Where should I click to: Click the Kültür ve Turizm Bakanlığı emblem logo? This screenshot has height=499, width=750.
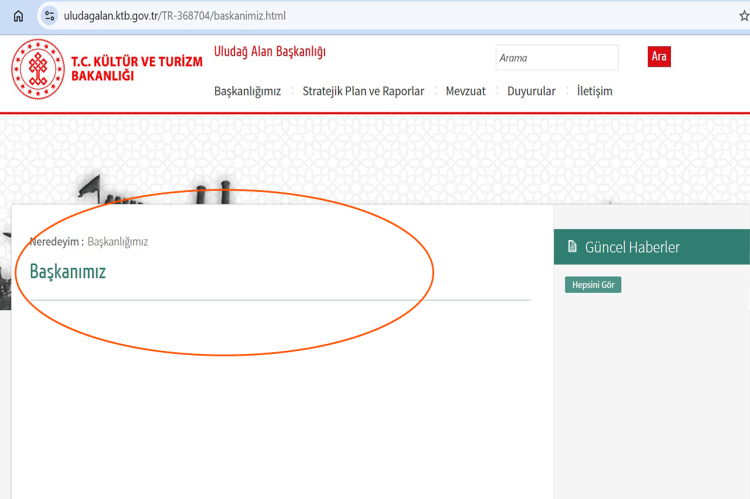pyautogui.click(x=37, y=70)
